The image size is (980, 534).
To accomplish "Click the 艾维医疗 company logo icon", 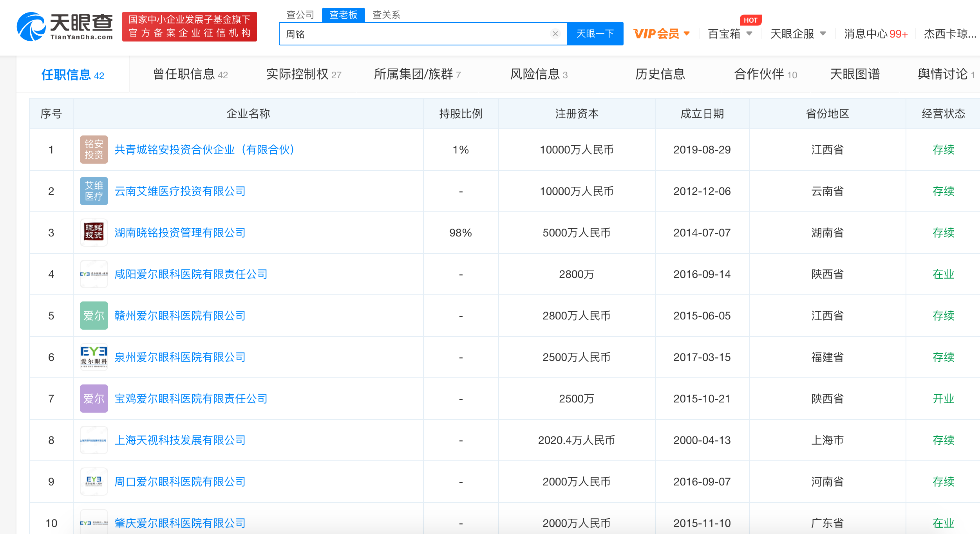I will point(94,191).
